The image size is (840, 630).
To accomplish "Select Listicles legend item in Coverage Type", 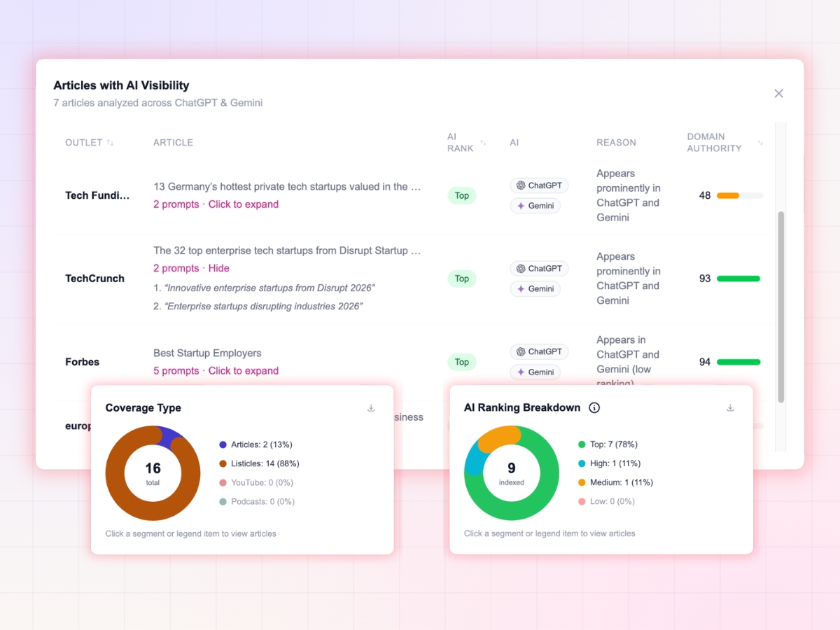I will [x=259, y=463].
